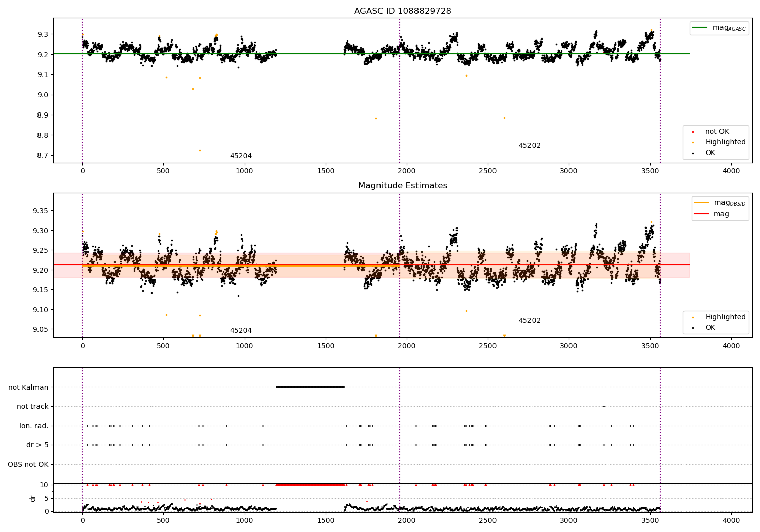Click the 9.1 y-axis tick label
The image size is (760, 532).
point(43,74)
